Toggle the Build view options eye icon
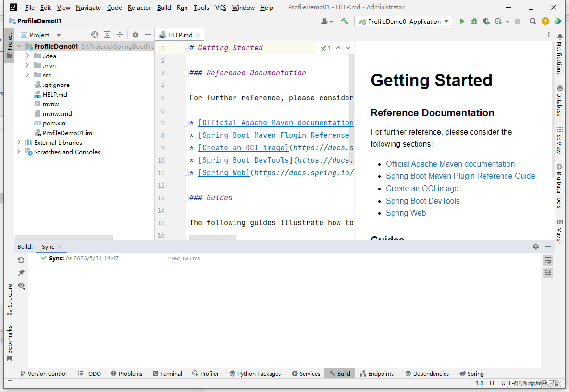The height and width of the screenshot is (392, 569). click(22, 286)
